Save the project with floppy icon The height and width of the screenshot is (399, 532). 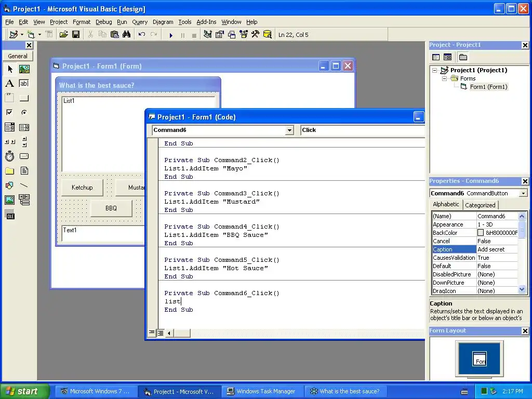pyautogui.click(x=76, y=35)
